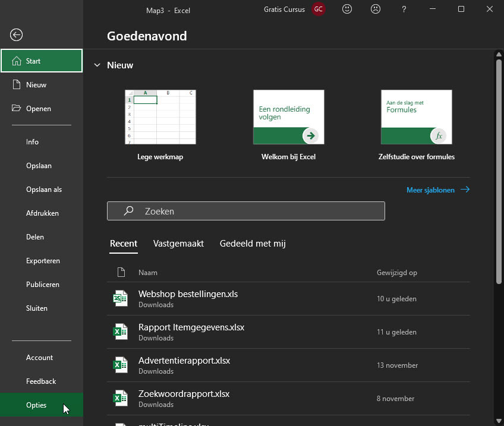The height and width of the screenshot is (426, 504).
Task: Open the Afdrukken page
Action: (42, 213)
